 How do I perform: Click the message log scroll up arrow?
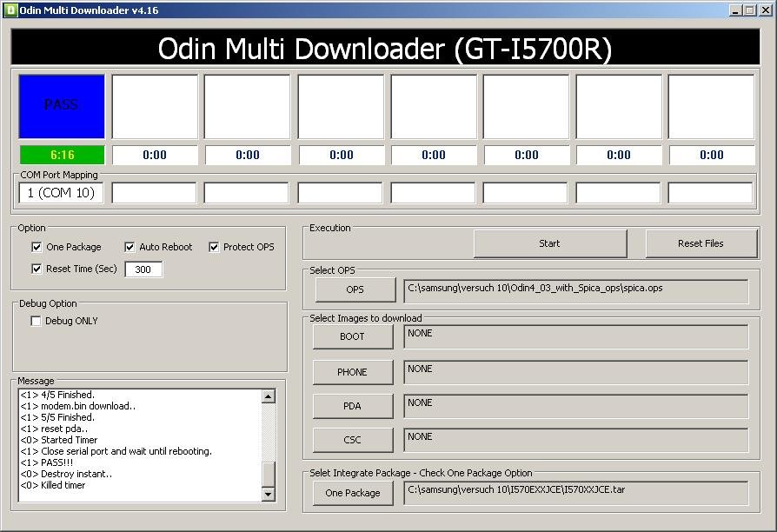pos(268,396)
